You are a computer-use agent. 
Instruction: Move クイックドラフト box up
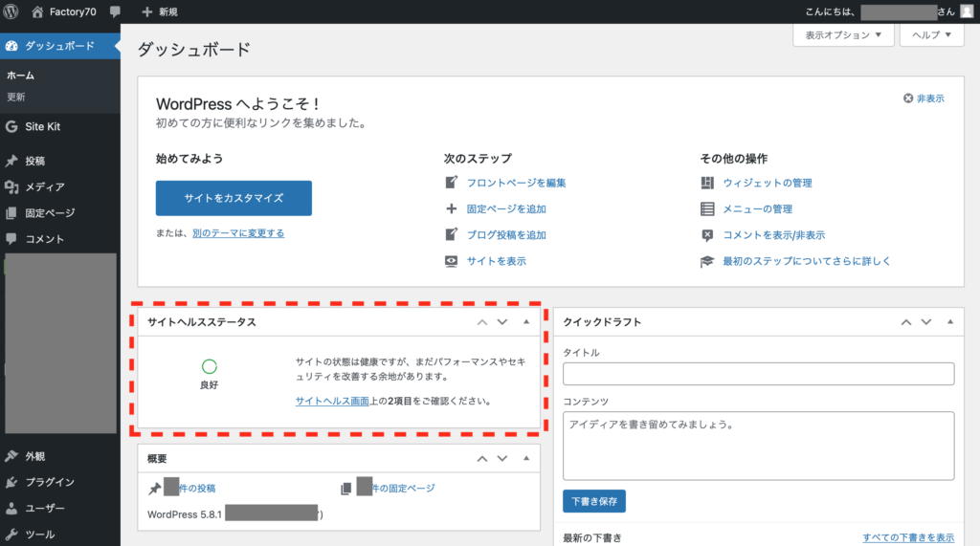[905, 322]
